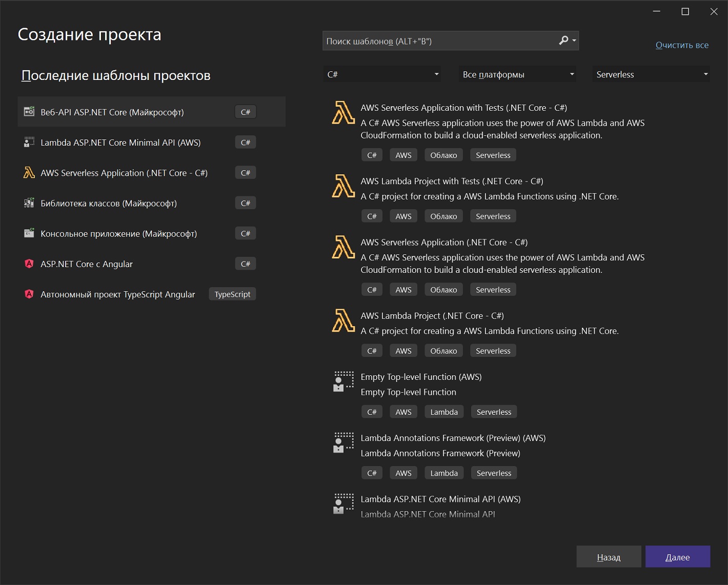728x585 pixels.
Task: Select Библиотека классов (Майкрософт) template
Action: [x=151, y=203]
